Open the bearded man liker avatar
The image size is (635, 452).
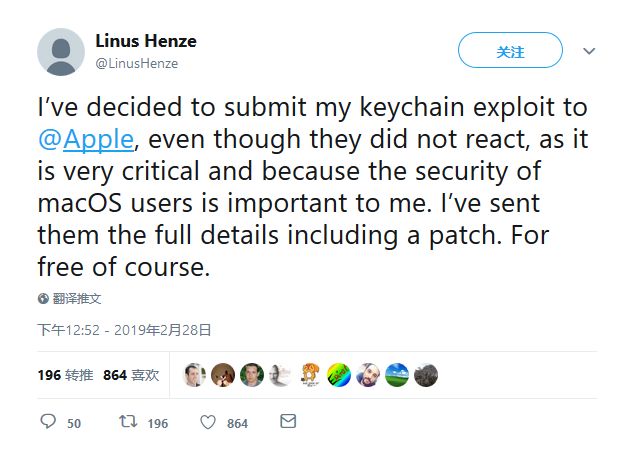(368, 375)
